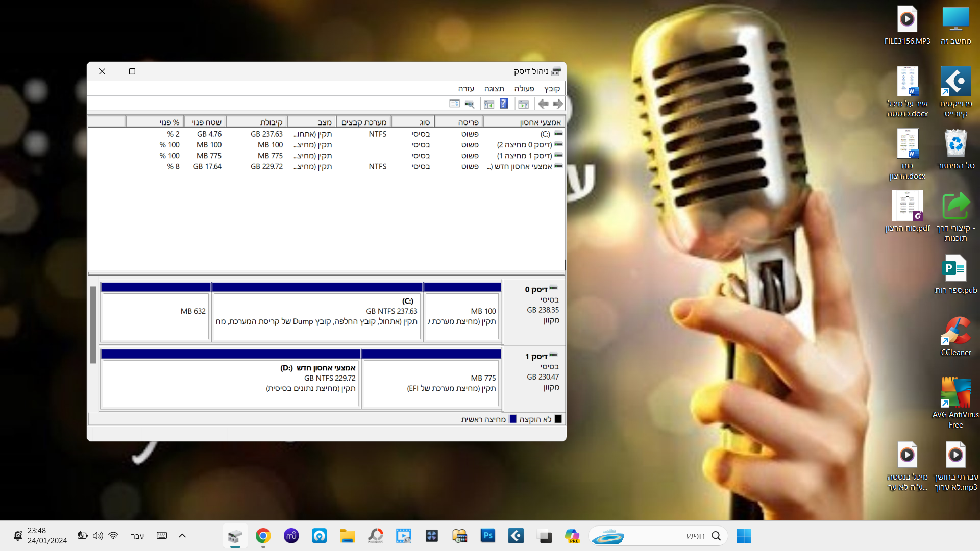Expand hidden system tray icons chevron

(182, 536)
